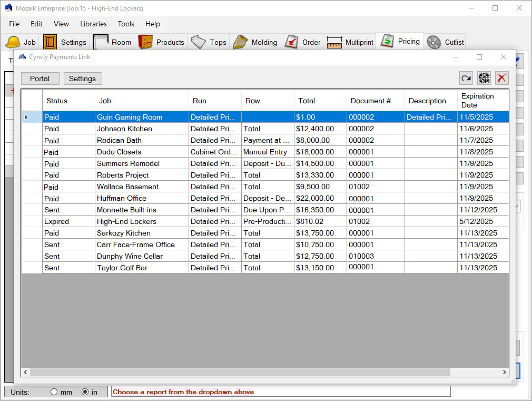Go to the Multiprint ruler tab
This screenshot has height=401, width=532.
[x=350, y=42]
